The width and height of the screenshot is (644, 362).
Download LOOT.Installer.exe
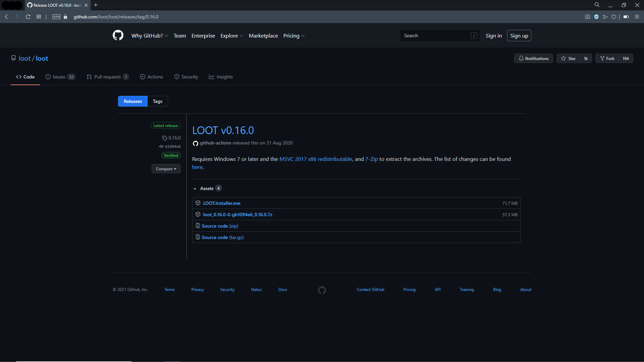pyautogui.click(x=222, y=203)
